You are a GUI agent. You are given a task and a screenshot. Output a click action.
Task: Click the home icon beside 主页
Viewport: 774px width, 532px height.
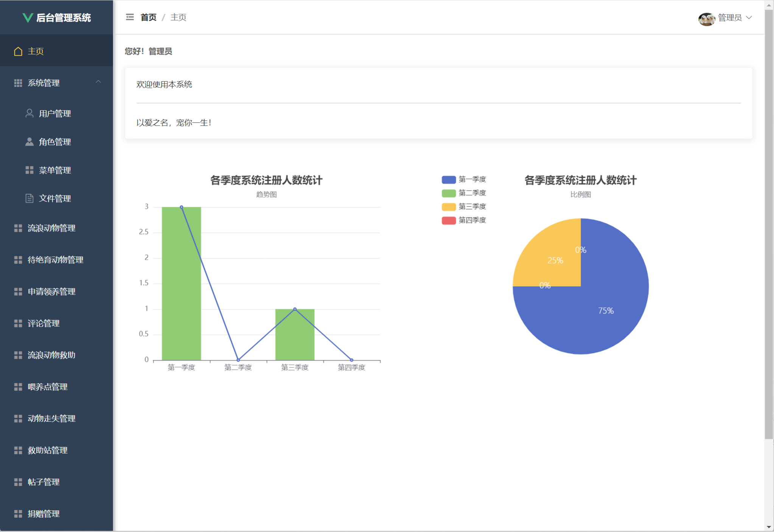click(18, 51)
